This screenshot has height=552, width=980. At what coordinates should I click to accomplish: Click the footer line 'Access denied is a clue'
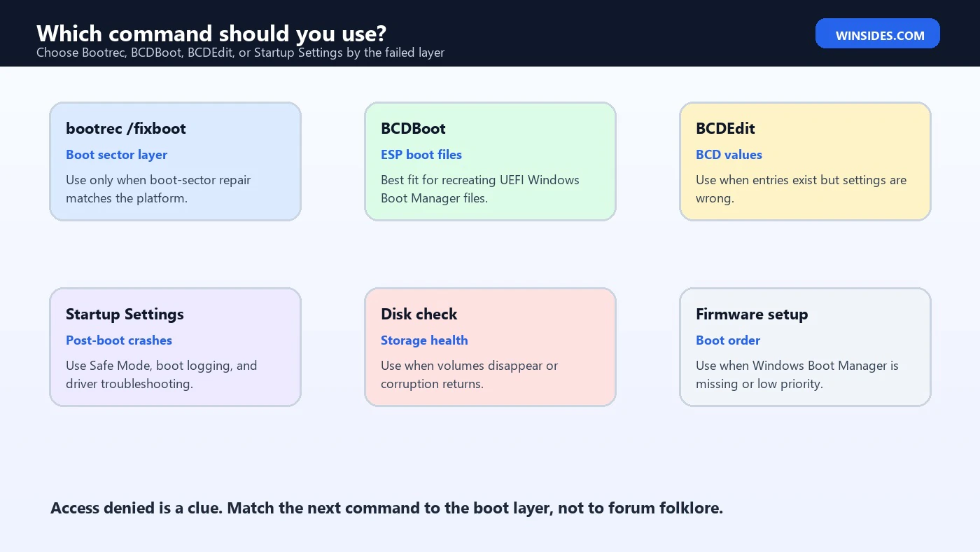[386, 508]
